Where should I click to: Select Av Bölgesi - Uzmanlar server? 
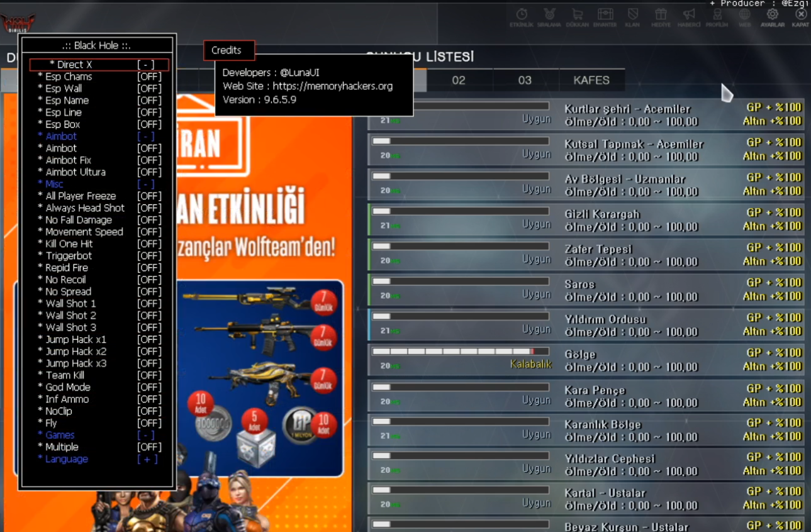pyautogui.click(x=586, y=185)
